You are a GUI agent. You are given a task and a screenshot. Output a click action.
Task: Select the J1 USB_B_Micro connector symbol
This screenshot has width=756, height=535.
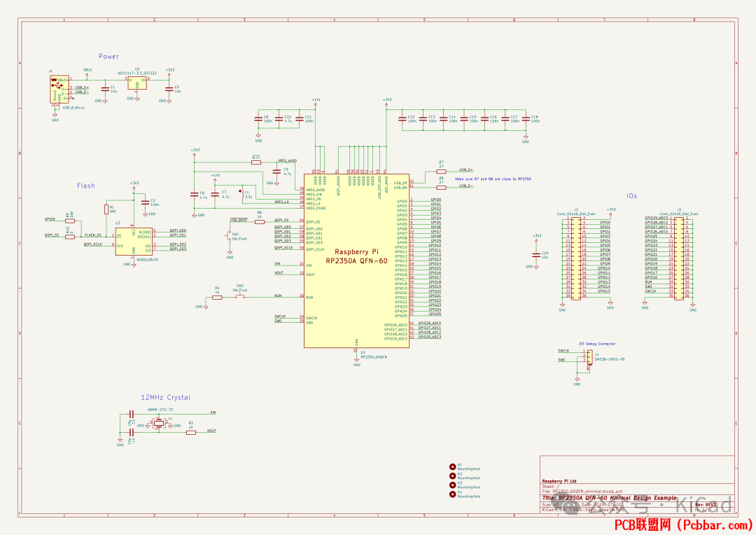point(59,89)
